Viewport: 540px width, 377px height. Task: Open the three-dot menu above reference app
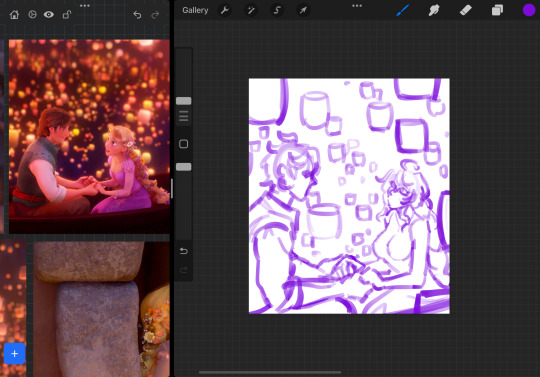85,6
